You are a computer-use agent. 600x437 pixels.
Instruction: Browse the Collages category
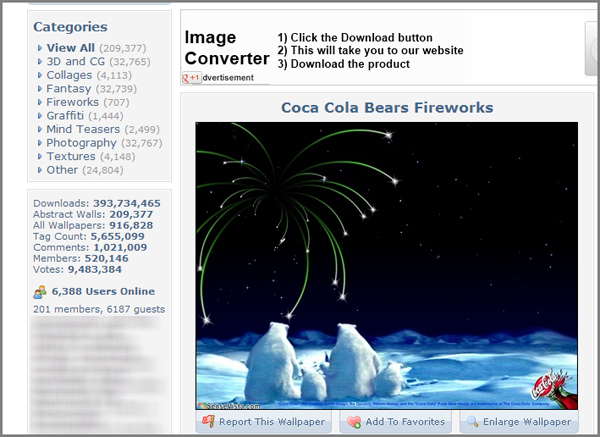(x=69, y=75)
